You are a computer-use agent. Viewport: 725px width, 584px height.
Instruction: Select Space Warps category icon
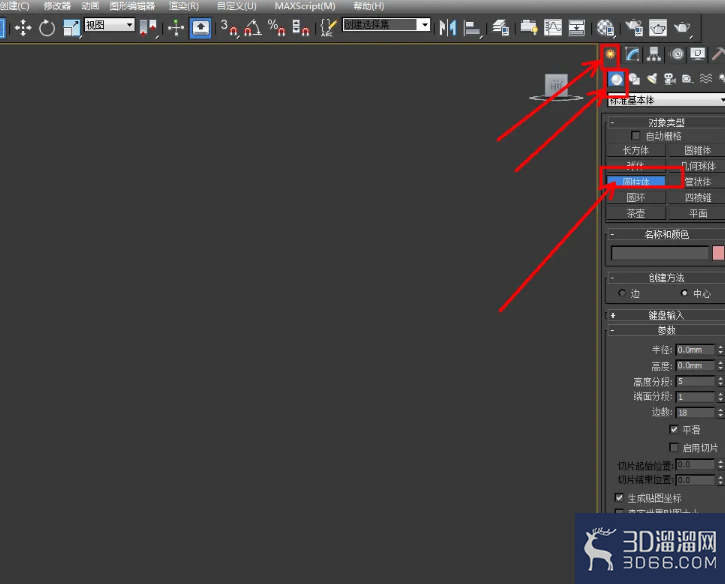click(x=706, y=79)
